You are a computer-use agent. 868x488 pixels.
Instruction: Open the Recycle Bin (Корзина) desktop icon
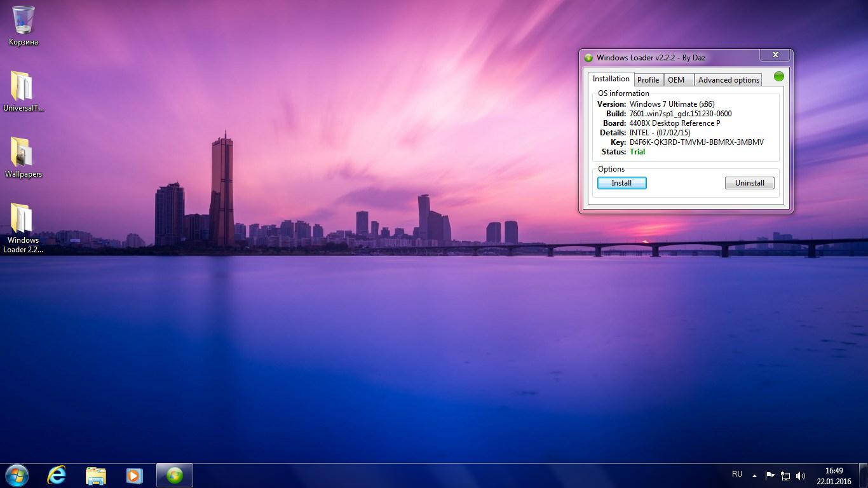pyautogui.click(x=23, y=25)
